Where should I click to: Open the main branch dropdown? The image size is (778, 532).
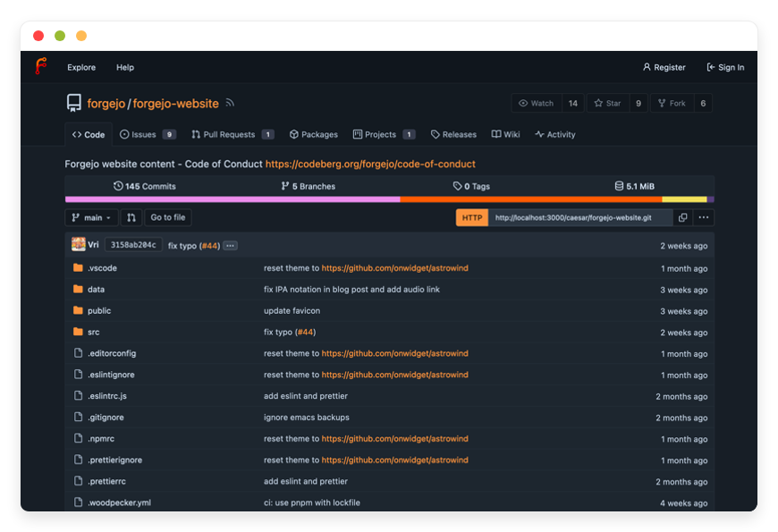point(91,217)
